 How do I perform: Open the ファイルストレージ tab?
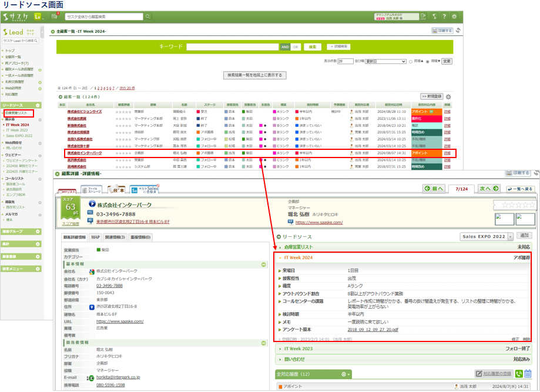point(91,189)
